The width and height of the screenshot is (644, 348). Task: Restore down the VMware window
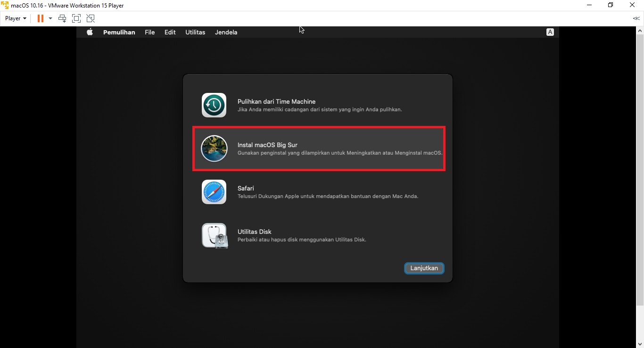[611, 5]
